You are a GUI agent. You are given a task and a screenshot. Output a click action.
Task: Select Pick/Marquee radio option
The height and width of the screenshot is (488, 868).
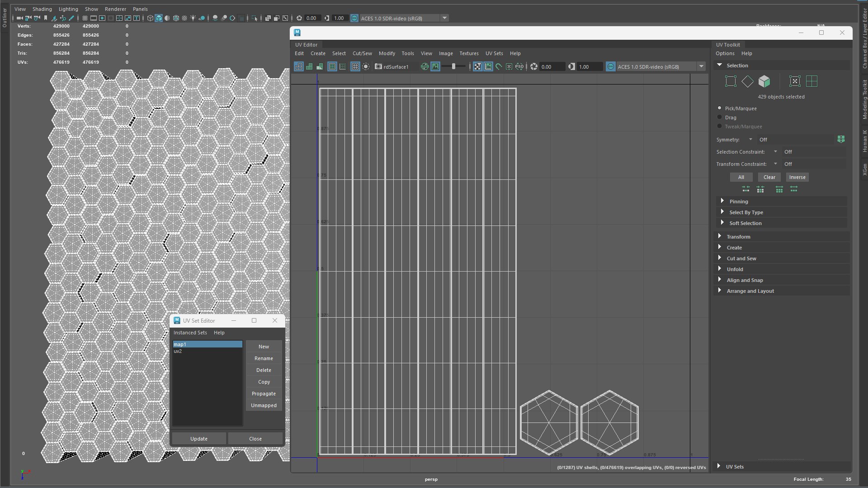(719, 108)
